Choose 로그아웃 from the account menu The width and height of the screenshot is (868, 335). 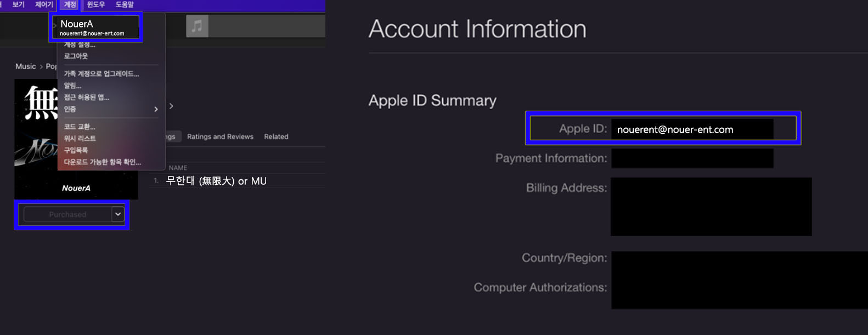click(x=76, y=56)
